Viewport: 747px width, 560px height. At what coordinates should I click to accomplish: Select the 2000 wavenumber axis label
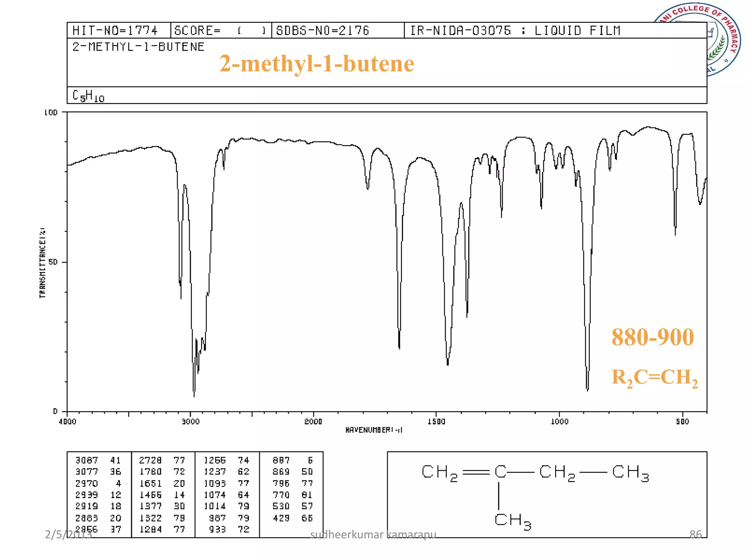click(x=313, y=422)
